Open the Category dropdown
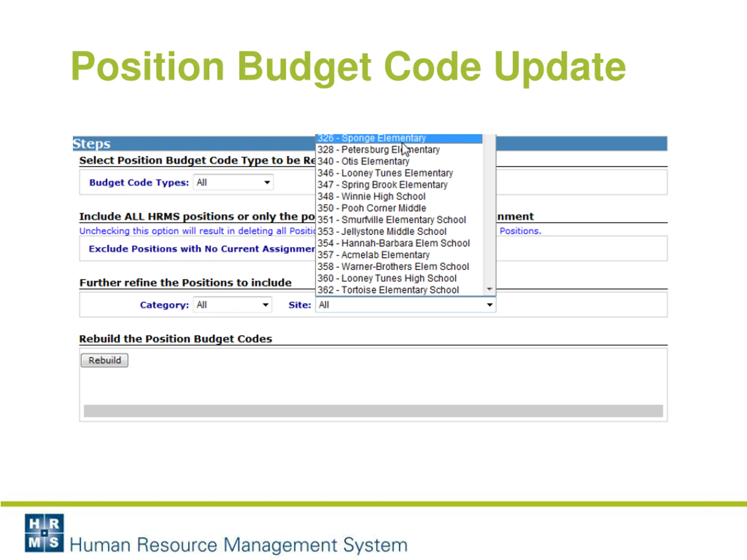 coord(232,305)
